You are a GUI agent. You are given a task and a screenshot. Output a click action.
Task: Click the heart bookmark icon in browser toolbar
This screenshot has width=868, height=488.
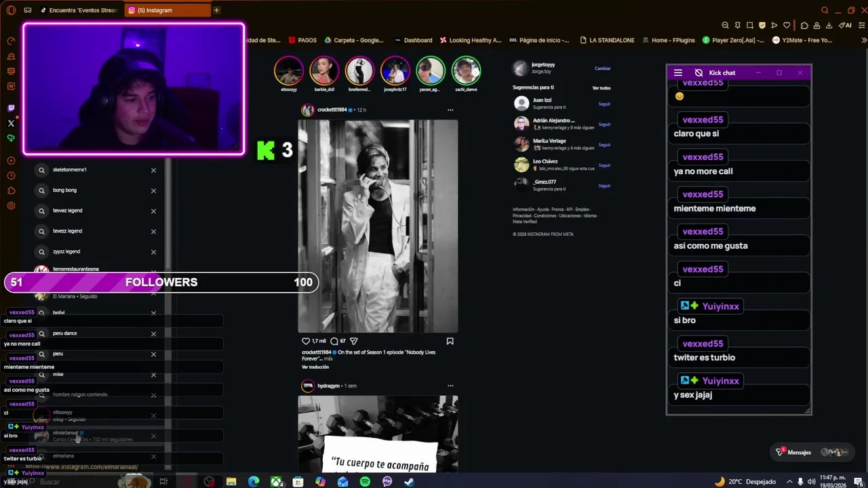[787, 25]
